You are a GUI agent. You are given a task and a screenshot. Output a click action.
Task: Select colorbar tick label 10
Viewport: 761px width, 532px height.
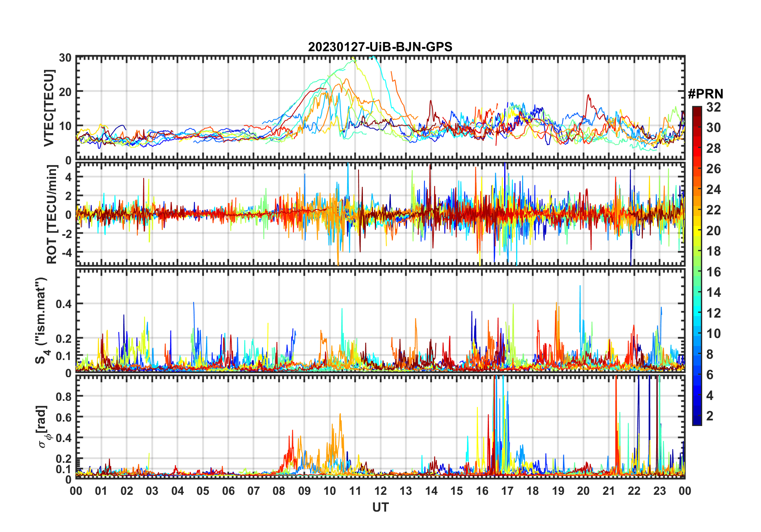(x=713, y=333)
